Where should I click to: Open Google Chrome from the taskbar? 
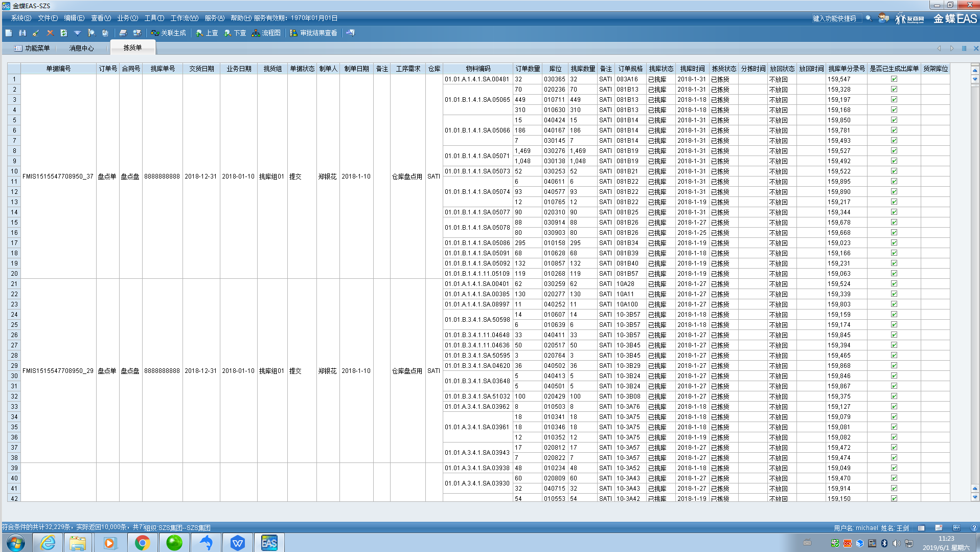coord(142,543)
